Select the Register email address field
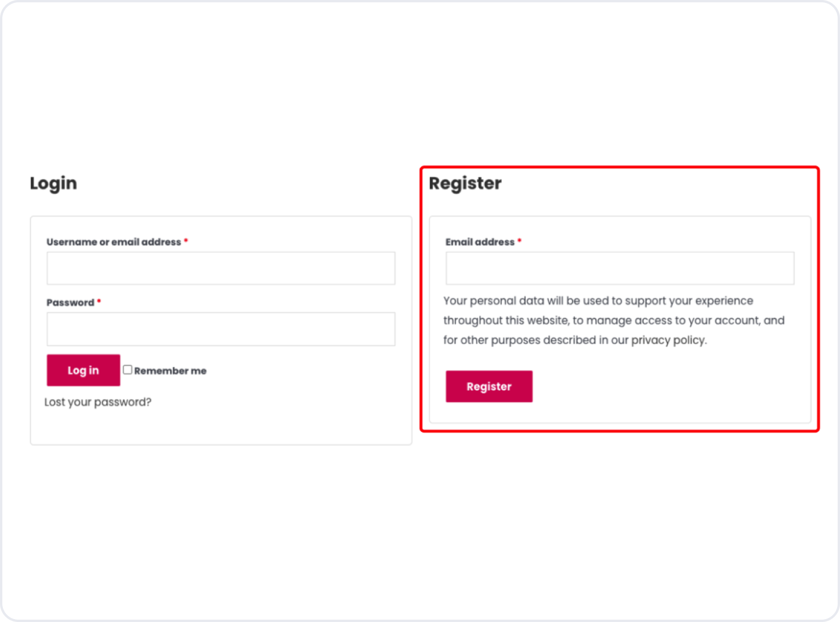Viewport: 840px width, 622px height. click(620, 268)
